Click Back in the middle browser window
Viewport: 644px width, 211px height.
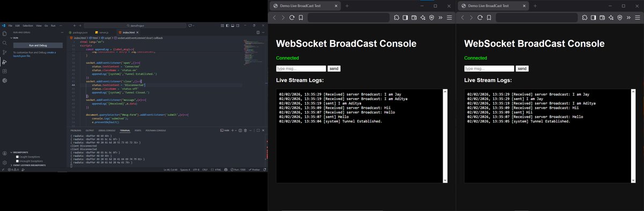[x=274, y=18]
